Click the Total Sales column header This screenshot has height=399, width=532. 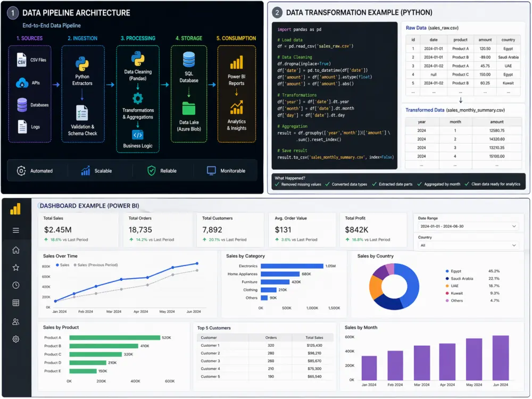pyautogui.click(x=314, y=338)
